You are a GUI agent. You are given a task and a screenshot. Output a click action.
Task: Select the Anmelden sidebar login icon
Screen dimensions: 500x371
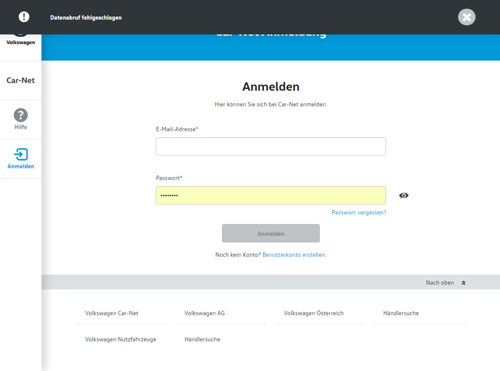tap(21, 154)
